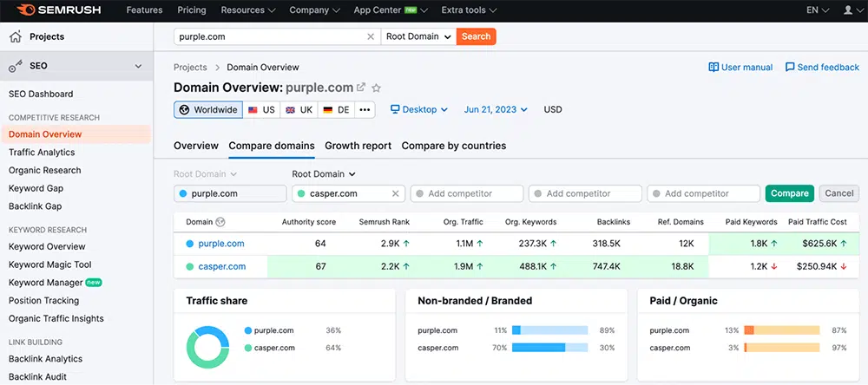
Task: Open the Resources menu
Action: [248, 10]
